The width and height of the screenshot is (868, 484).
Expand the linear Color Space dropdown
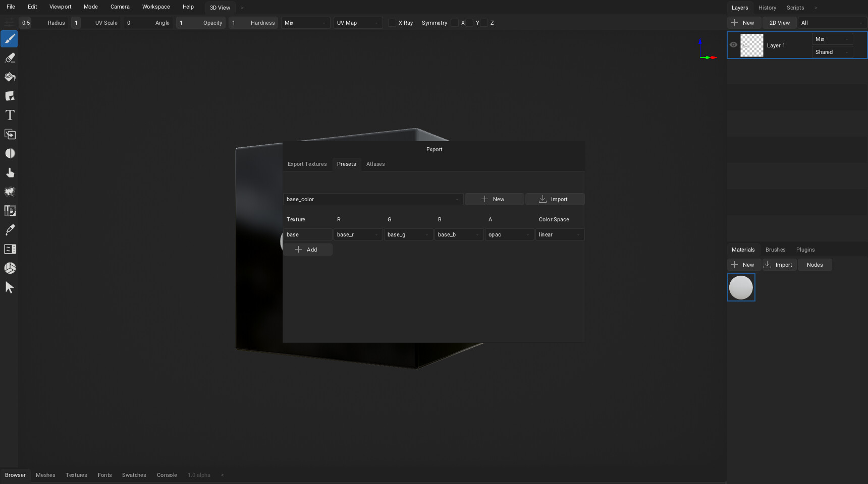[559, 234]
